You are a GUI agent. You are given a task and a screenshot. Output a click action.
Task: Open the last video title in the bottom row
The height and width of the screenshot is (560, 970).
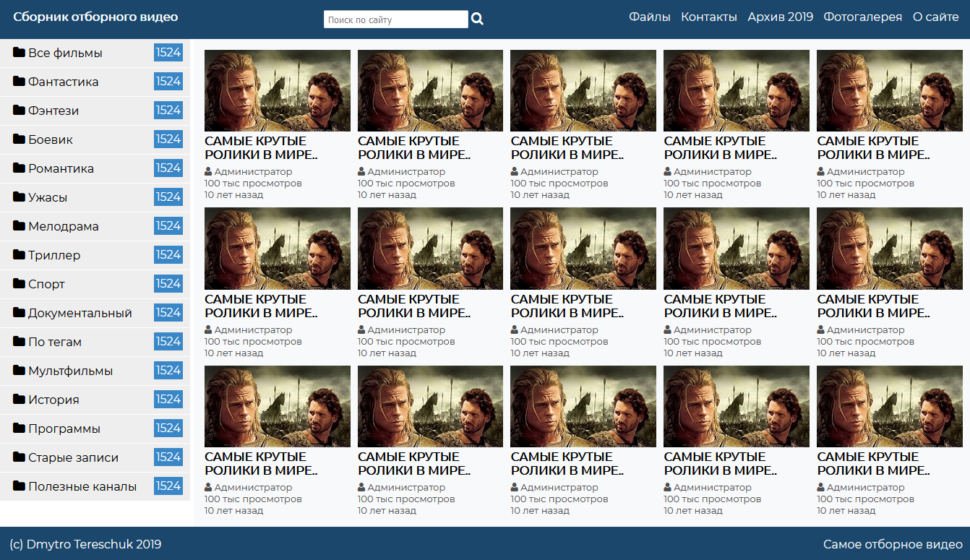pyautogui.click(x=873, y=463)
